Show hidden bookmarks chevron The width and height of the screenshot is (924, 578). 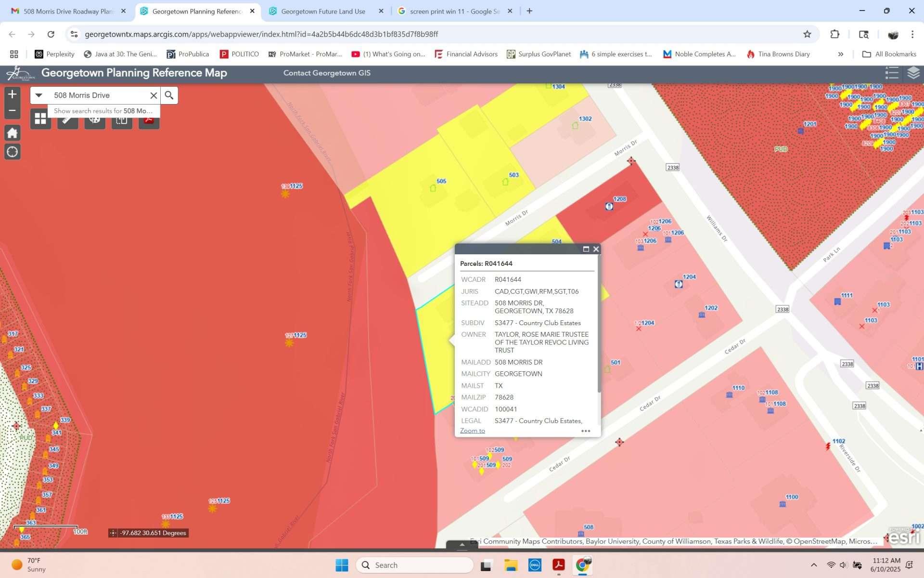[x=840, y=54]
